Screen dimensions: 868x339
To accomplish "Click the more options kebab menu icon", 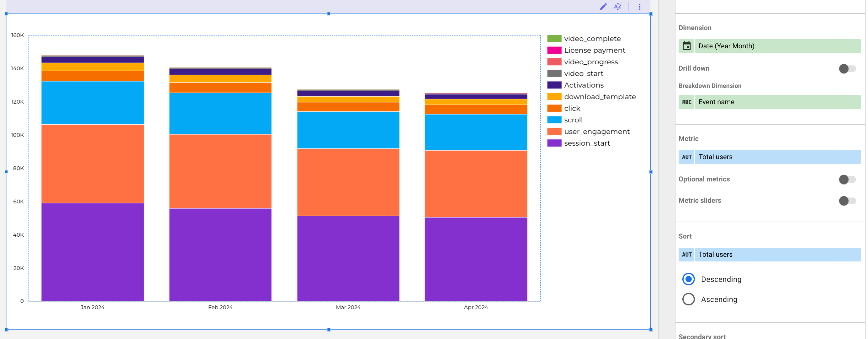I will coord(639,7).
